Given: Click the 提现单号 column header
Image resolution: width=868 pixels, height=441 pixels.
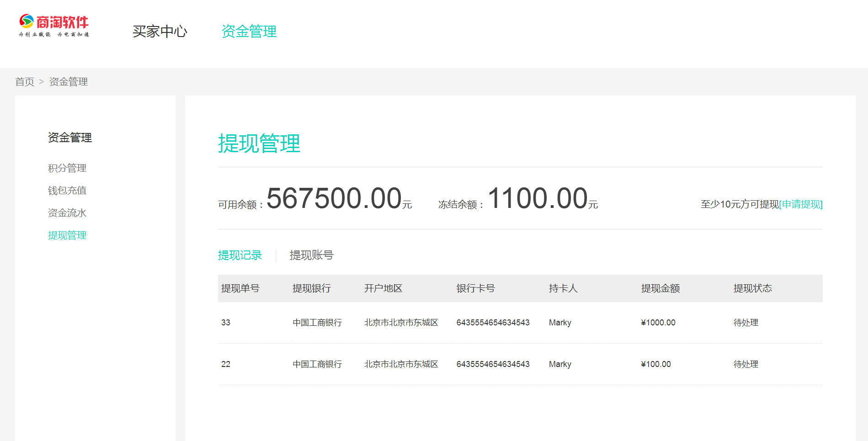Looking at the screenshot, I should click(240, 288).
